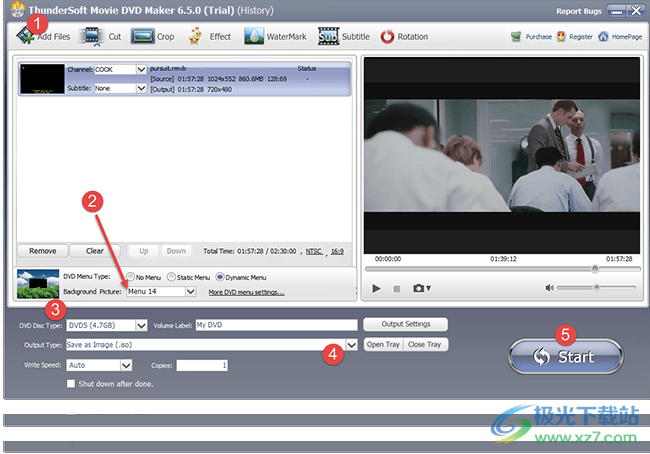
Task: Open the Rotation tool
Action: coord(404,36)
